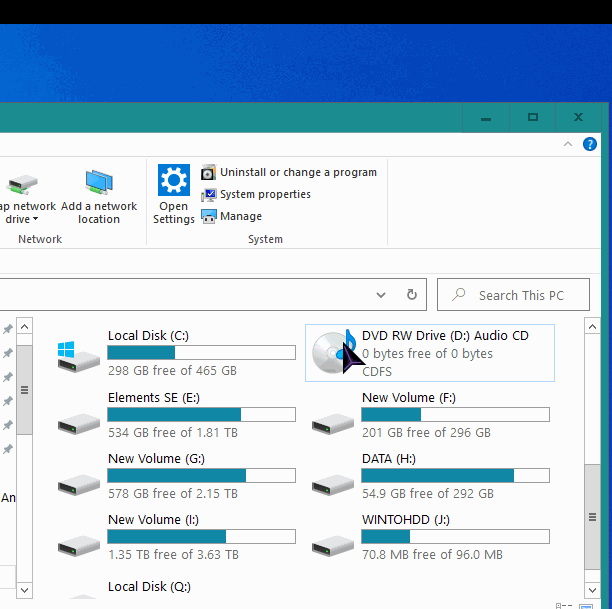Click System properties in the ribbon
This screenshot has width=612, height=609.
click(265, 194)
